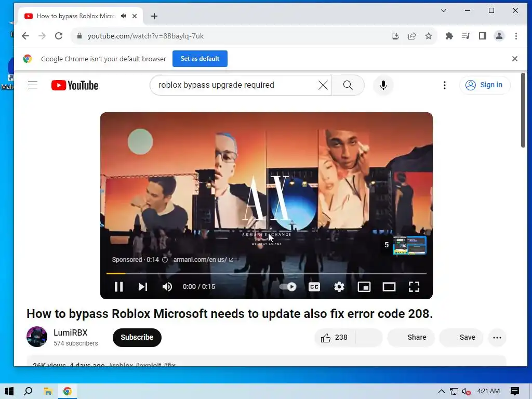
Task: Open Windows taskbar search
Action: pos(28,391)
